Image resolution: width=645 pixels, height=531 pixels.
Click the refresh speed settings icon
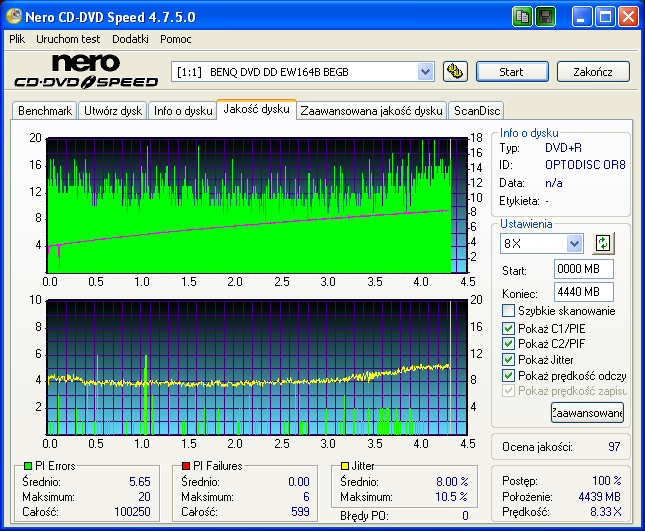[x=603, y=243]
